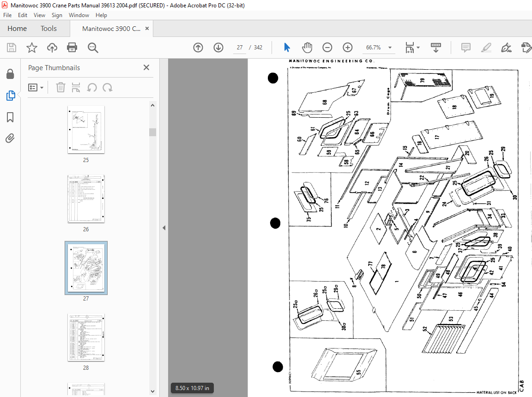The image size is (532, 397).
Task: Open the View menu
Action: pyautogui.click(x=39, y=15)
